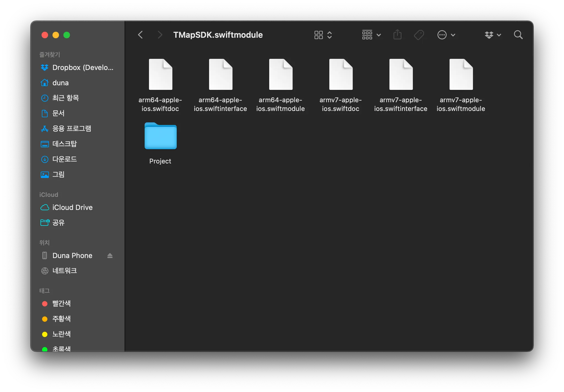Open 네트워크 location in sidebar
This screenshot has width=564, height=392.
coord(64,271)
